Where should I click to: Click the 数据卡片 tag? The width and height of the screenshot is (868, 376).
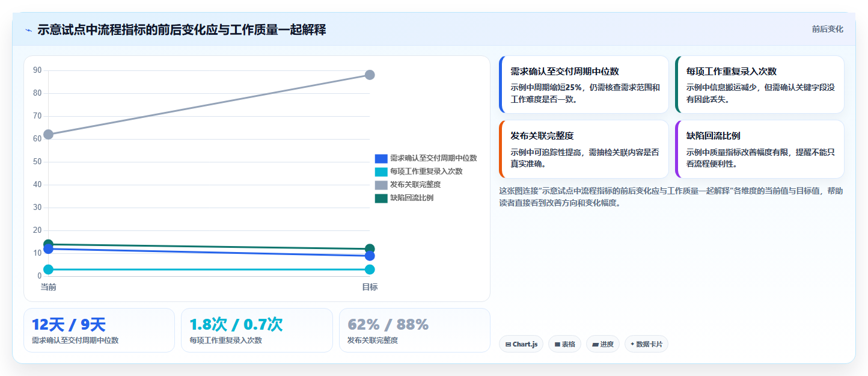[646, 344]
